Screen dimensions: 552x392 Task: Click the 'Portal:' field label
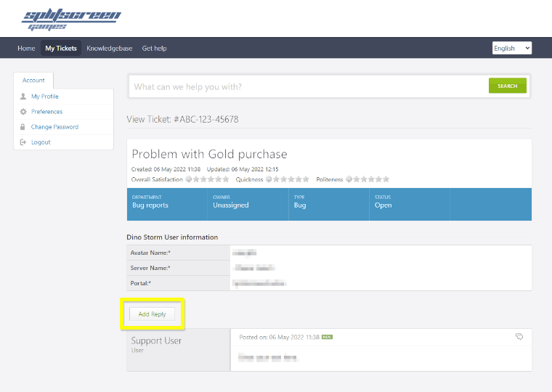(140, 283)
